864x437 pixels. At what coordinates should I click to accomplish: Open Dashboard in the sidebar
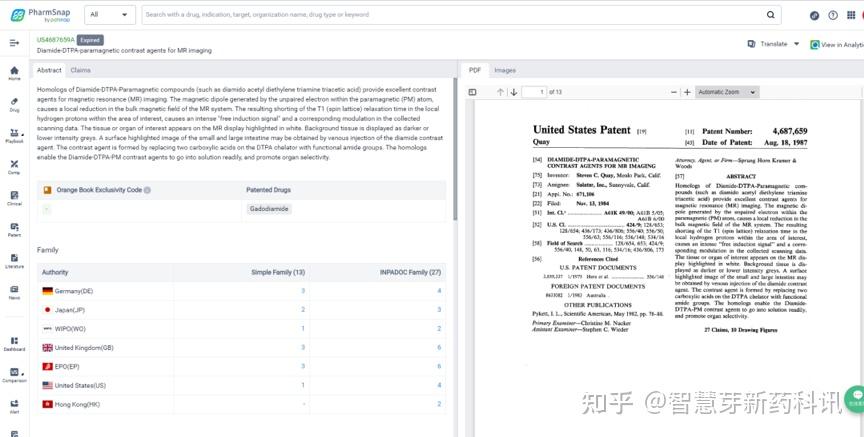coord(14,344)
